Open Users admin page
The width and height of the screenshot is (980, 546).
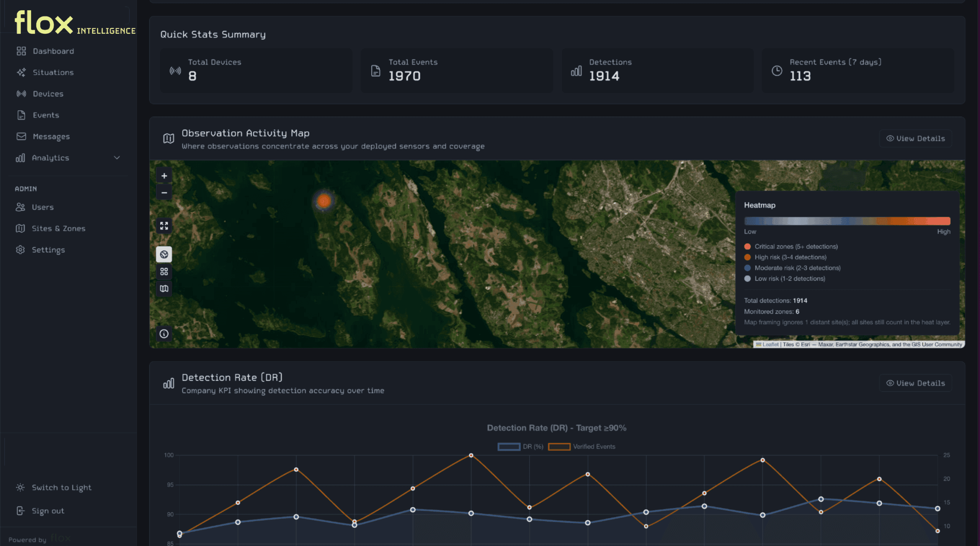tap(42, 207)
